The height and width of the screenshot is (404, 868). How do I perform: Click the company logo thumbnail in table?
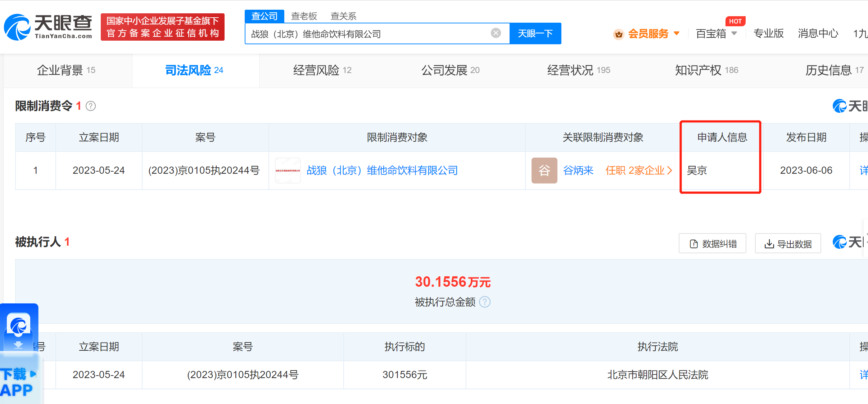point(288,171)
